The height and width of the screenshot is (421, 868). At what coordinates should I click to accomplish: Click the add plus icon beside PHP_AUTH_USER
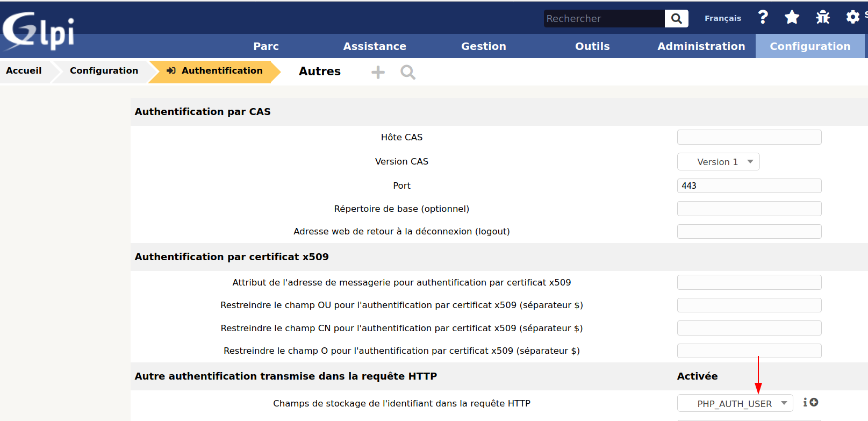[x=814, y=402]
